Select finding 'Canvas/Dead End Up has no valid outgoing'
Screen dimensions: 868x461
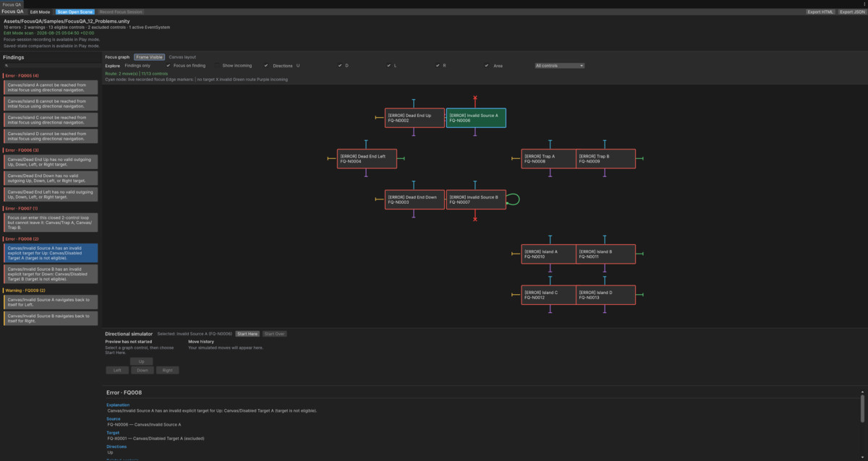pyautogui.click(x=51, y=161)
